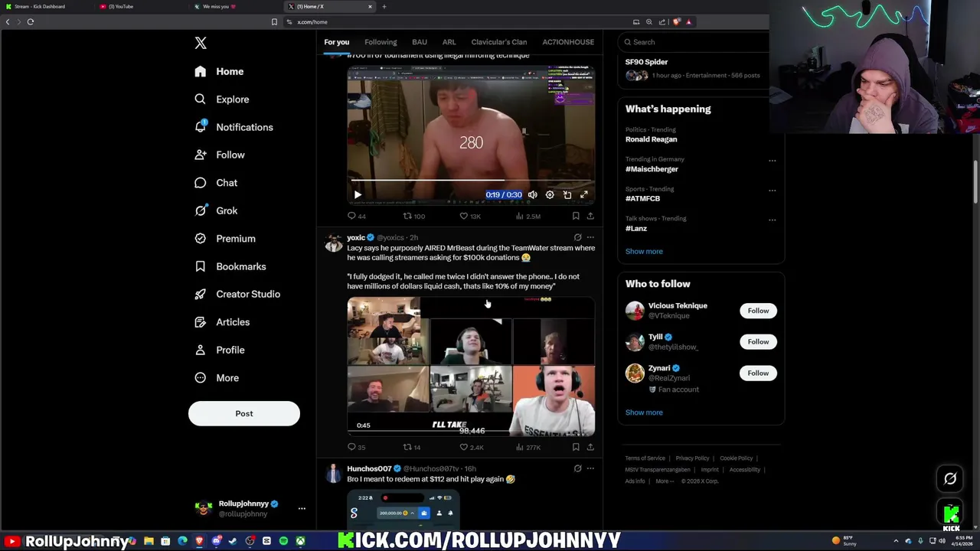Open Terms of Service link
980x551 pixels.
click(645, 458)
